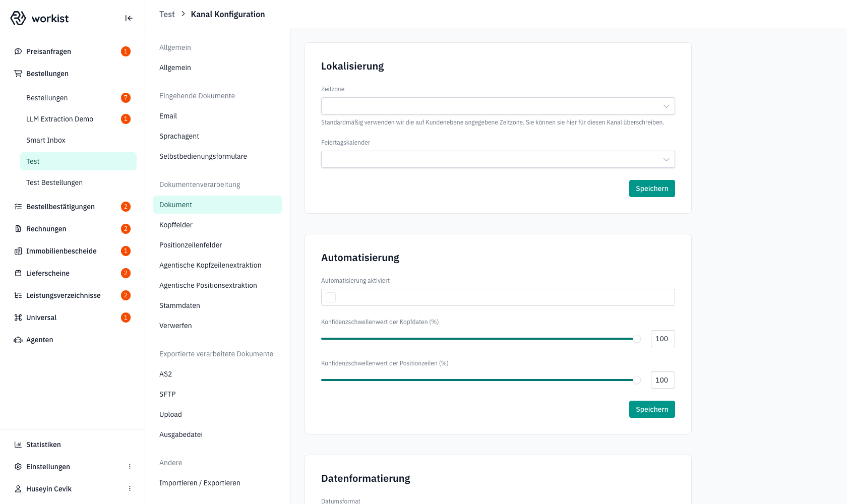This screenshot has height=504, width=847.
Task: Click the Lieferscheine package icon
Action: tap(18, 273)
